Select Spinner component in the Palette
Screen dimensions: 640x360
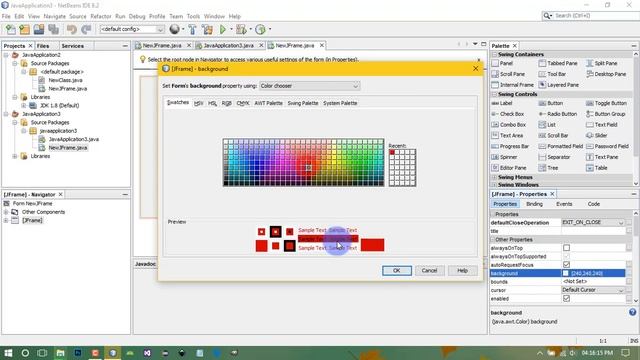pos(504,157)
